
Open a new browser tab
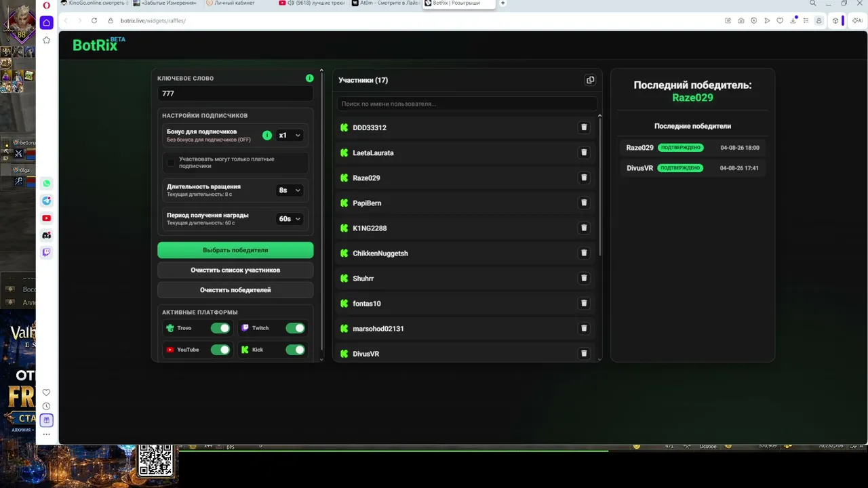502,3
